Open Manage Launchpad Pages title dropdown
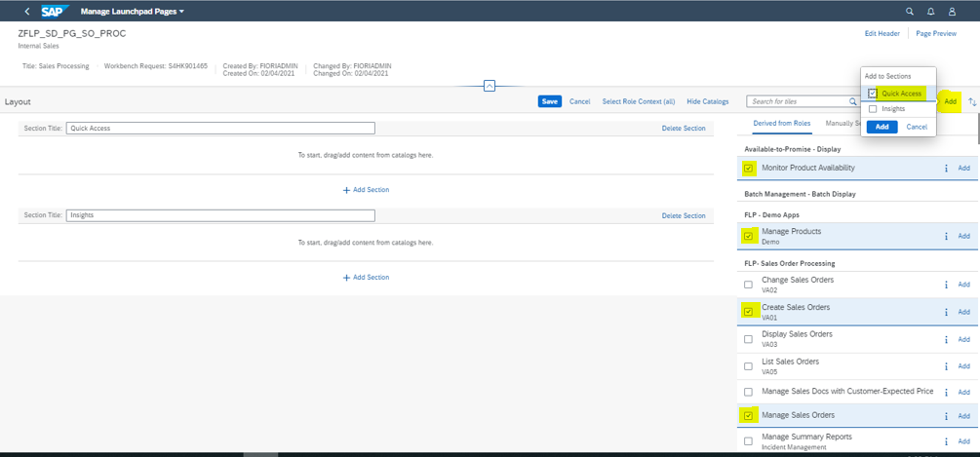The width and height of the screenshot is (980, 457). pyautogui.click(x=133, y=12)
